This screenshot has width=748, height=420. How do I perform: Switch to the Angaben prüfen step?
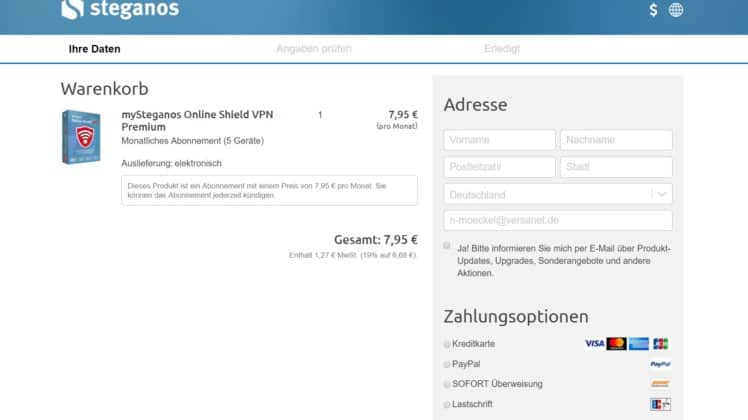coord(314,49)
